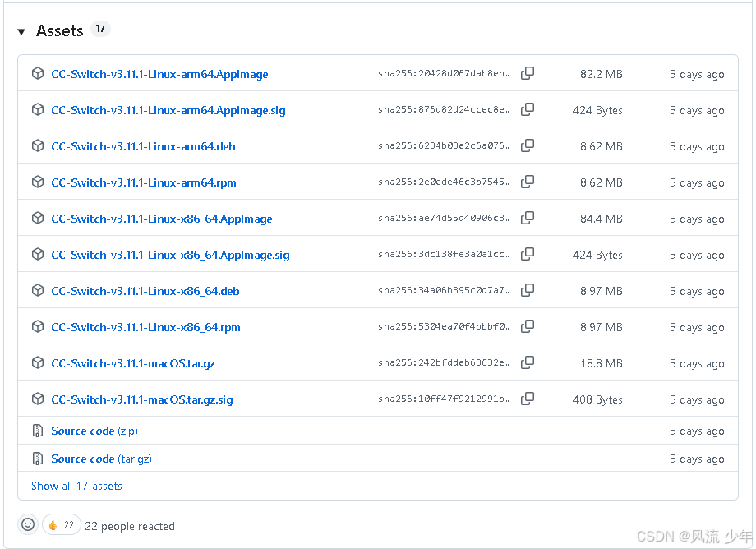This screenshot has width=756, height=549.
Task: Toggle the thumbs up 22 reaction
Action: click(x=62, y=525)
